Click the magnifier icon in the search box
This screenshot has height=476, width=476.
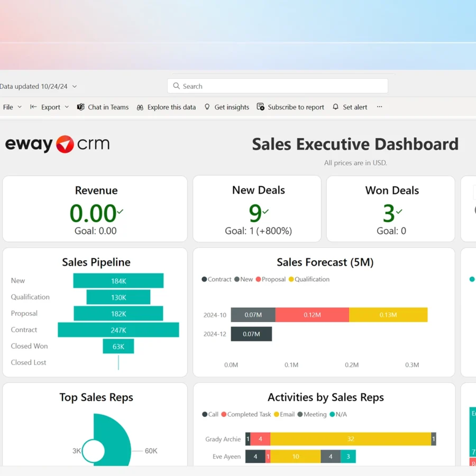176,86
